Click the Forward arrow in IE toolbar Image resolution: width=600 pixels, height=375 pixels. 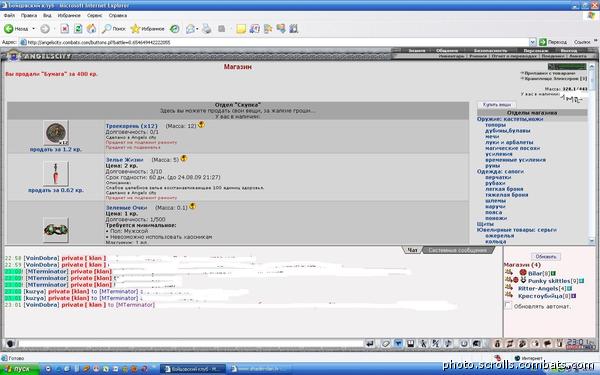pos(45,29)
